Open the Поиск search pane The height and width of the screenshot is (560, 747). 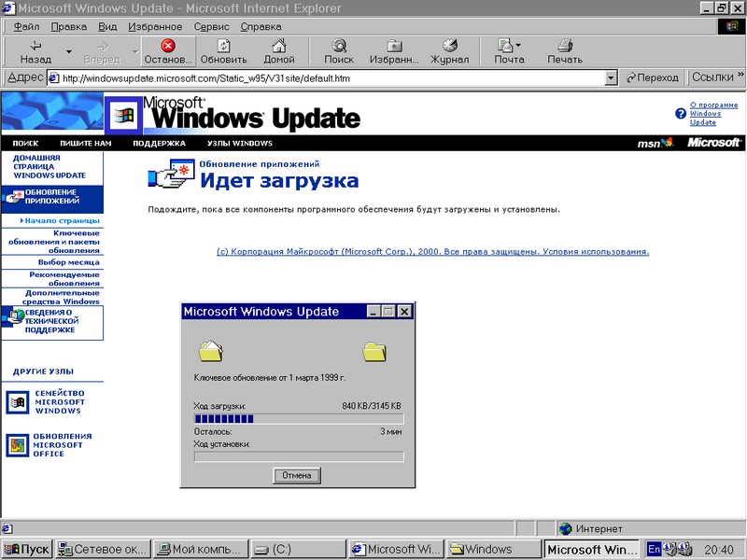[x=339, y=52]
